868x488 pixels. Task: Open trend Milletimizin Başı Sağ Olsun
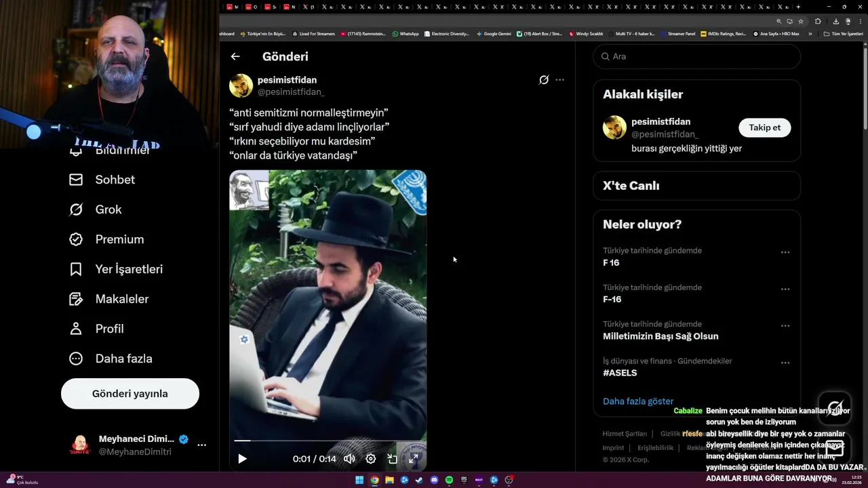point(660,336)
